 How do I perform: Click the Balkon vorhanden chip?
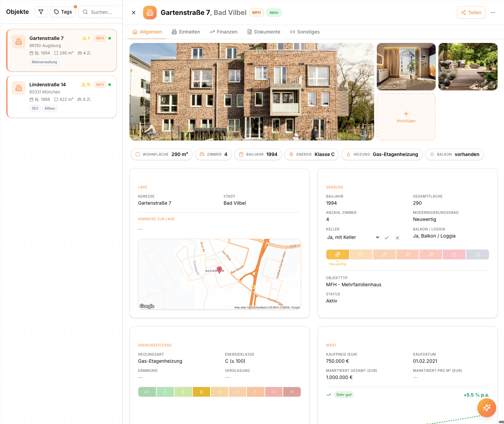tap(455, 154)
